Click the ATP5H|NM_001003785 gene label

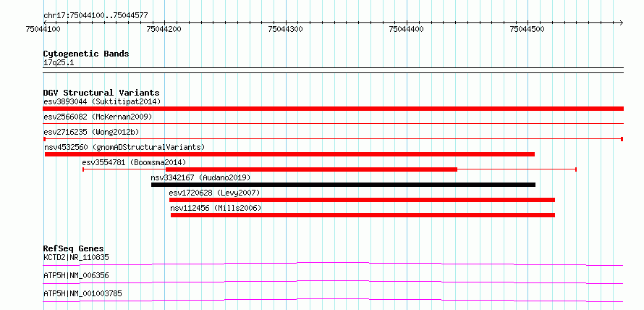(82, 293)
